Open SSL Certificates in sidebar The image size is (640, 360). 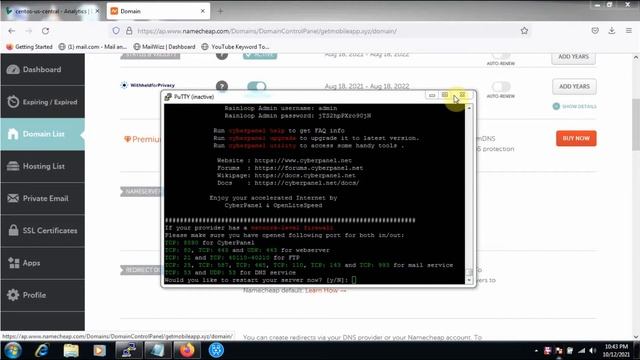[x=42, y=231]
